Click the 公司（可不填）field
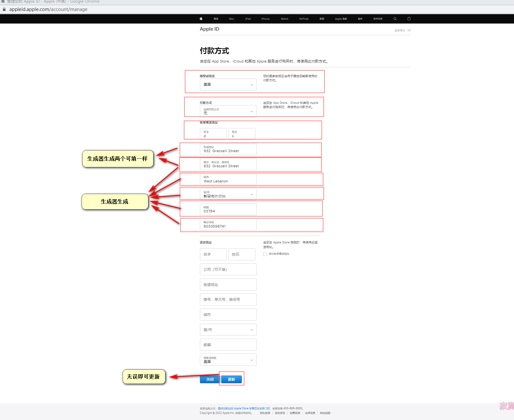Screen dimensions: 514x420 (x=228, y=269)
